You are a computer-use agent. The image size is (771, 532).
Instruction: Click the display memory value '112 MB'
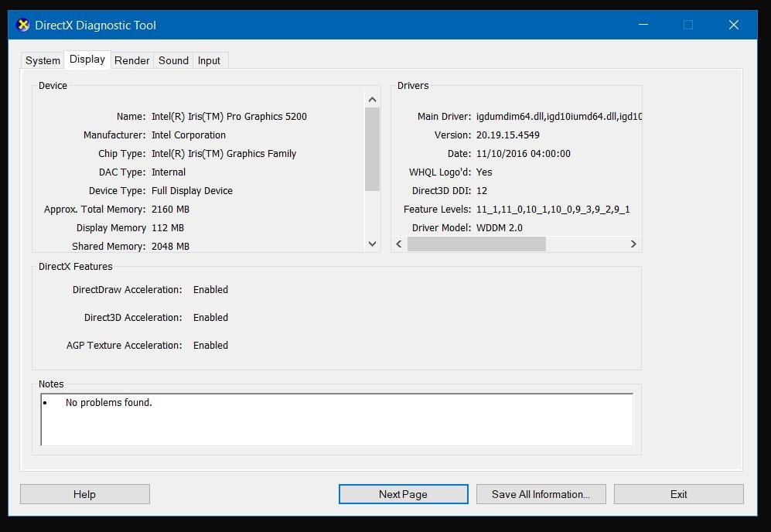tap(168, 228)
